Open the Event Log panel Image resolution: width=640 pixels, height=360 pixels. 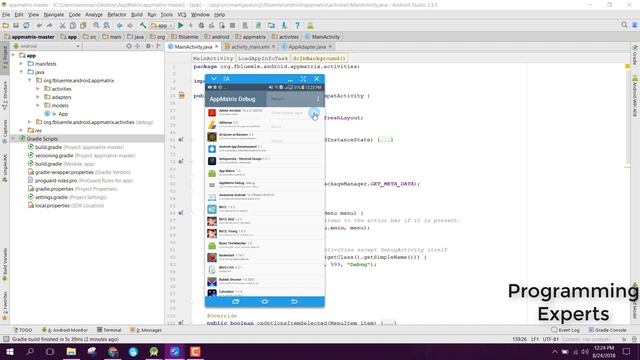click(x=565, y=330)
